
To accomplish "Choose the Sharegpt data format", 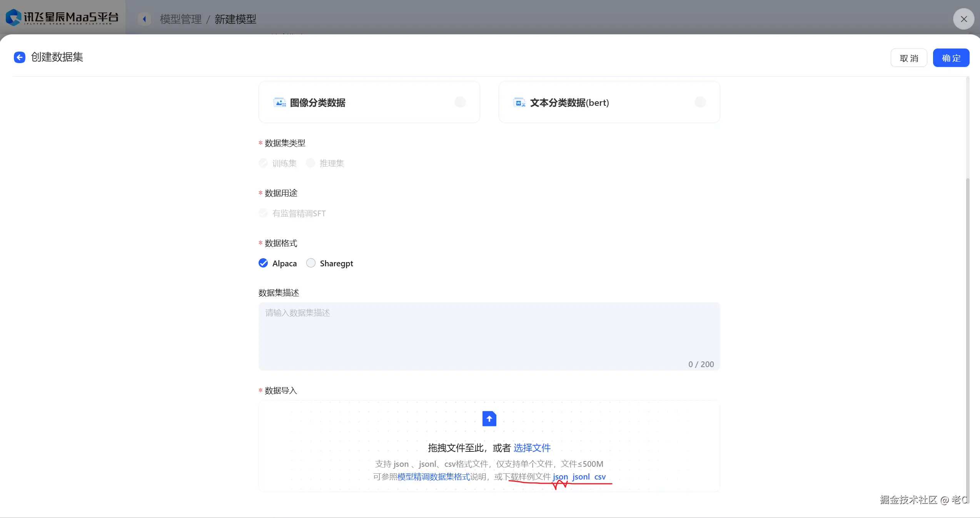I will [311, 263].
